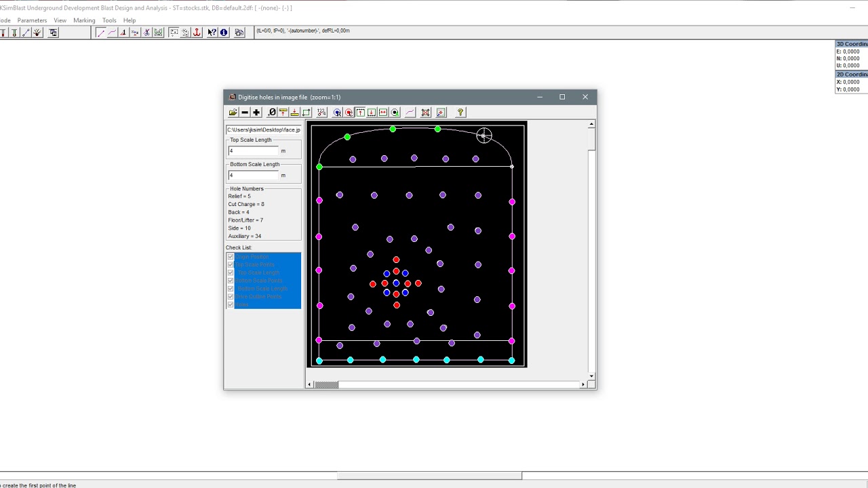Click the vertical scrollbar up arrow in image view
The width and height of the screenshot is (868, 488).
[x=592, y=124]
